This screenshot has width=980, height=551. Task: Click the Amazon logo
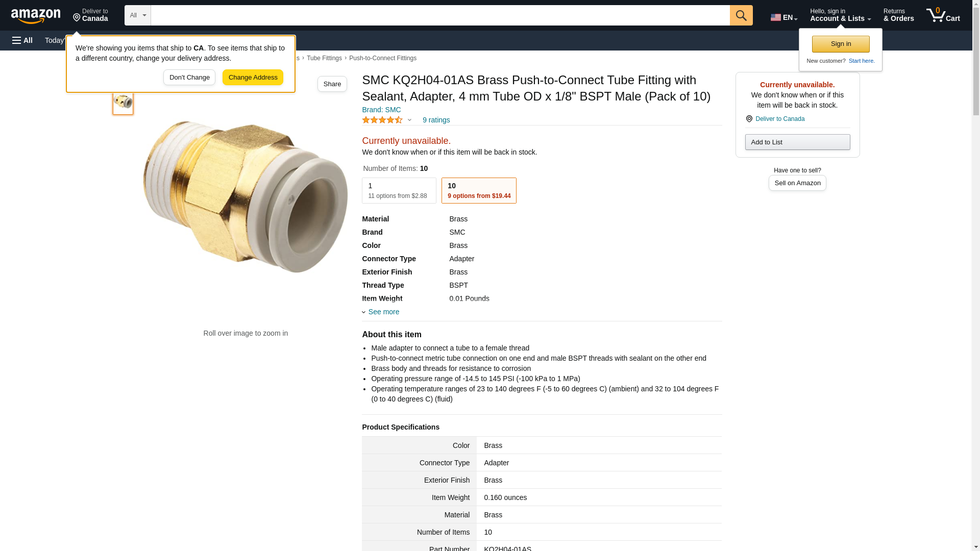(x=36, y=15)
